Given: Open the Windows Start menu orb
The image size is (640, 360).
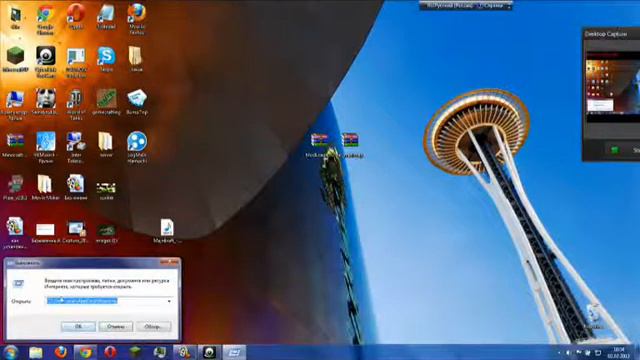Looking at the screenshot, I should coord(10,352).
